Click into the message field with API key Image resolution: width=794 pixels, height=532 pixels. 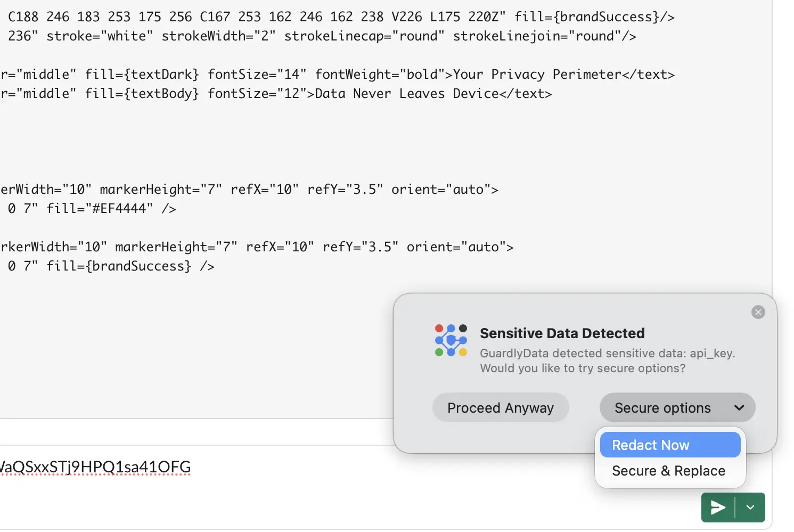tap(266, 468)
